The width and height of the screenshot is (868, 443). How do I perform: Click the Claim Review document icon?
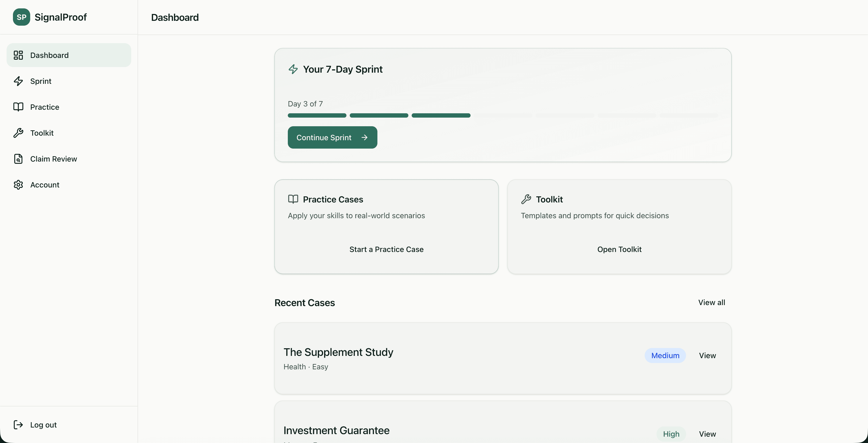point(19,159)
